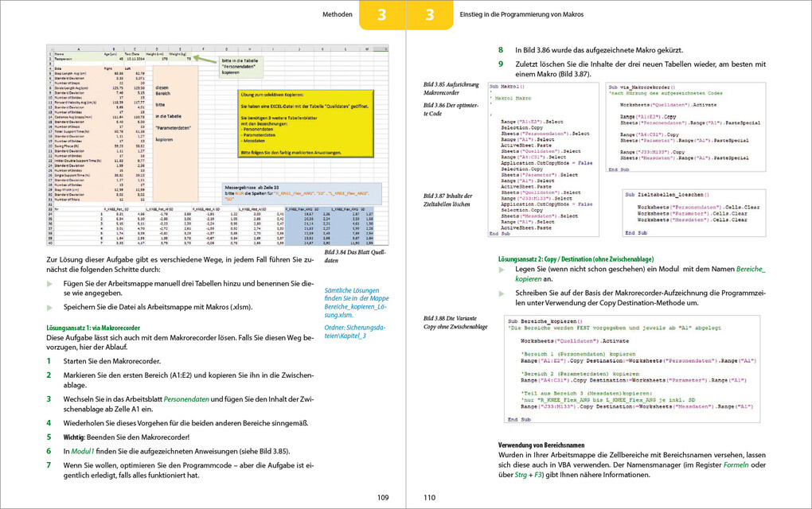The image size is (812, 509).
Task: Select the caption "Bild 3.84 Das Blatt Quelldaten"
Action: tap(355, 256)
